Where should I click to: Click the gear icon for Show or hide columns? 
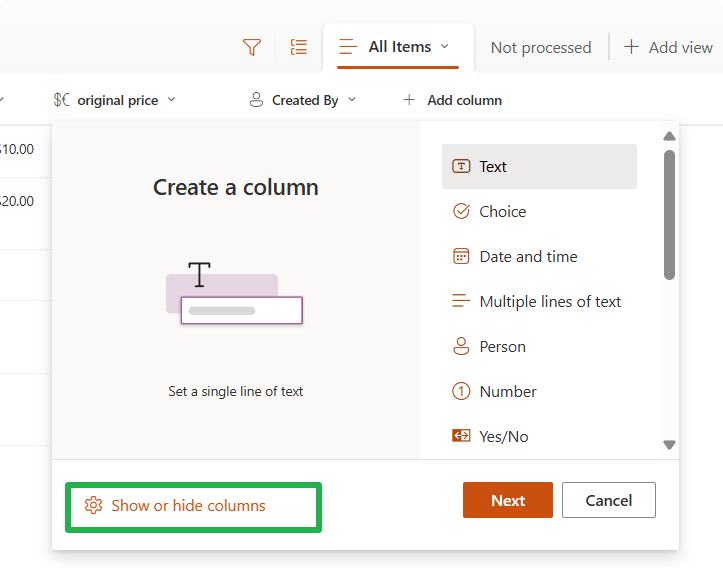click(x=93, y=505)
